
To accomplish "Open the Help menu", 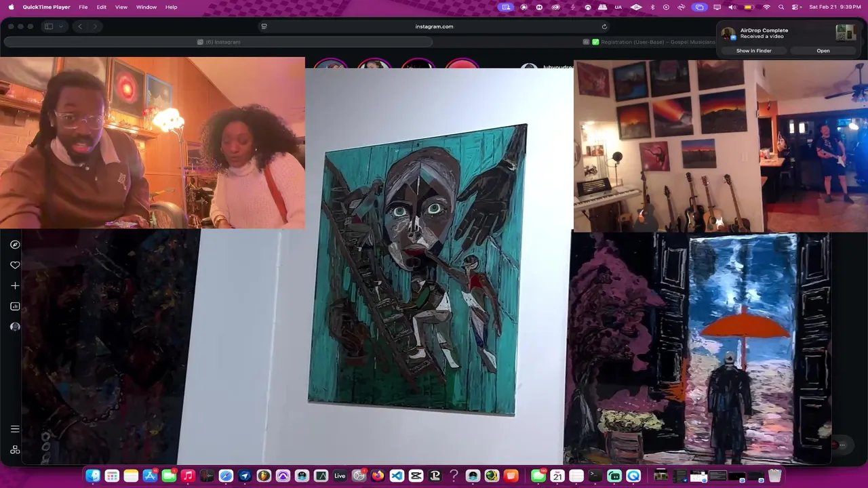I will [x=171, y=7].
